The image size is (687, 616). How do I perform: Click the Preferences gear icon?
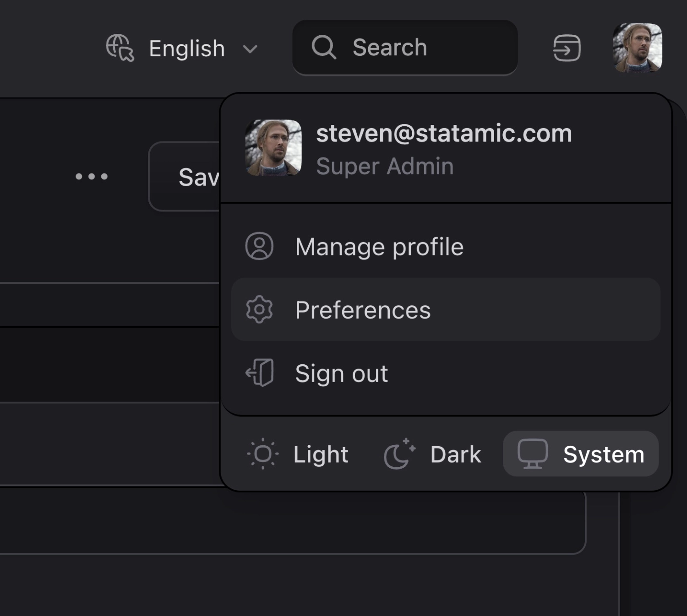click(259, 310)
